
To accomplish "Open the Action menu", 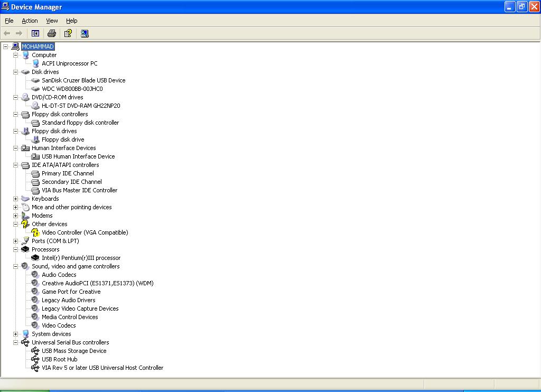I will tap(30, 21).
